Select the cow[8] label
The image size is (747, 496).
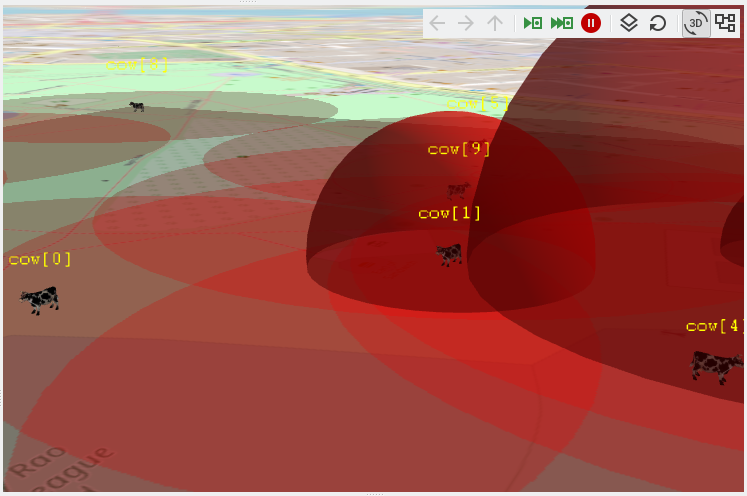coord(137,65)
